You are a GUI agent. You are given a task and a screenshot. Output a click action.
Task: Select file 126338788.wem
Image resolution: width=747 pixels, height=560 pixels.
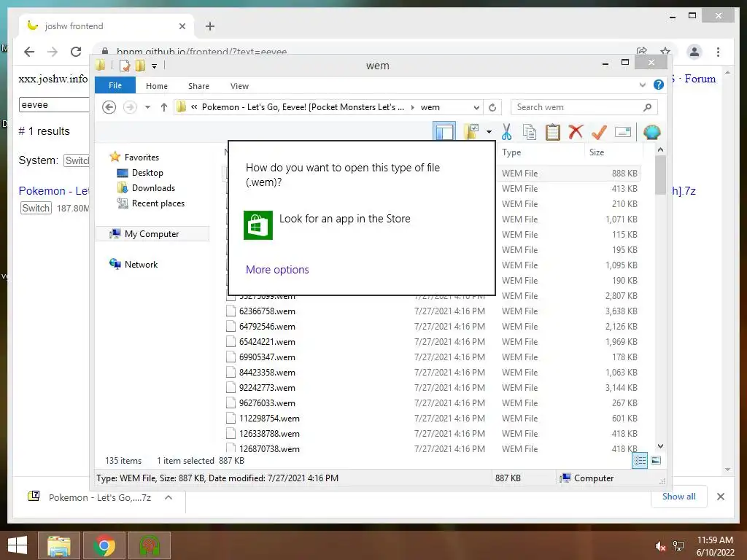click(x=269, y=433)
